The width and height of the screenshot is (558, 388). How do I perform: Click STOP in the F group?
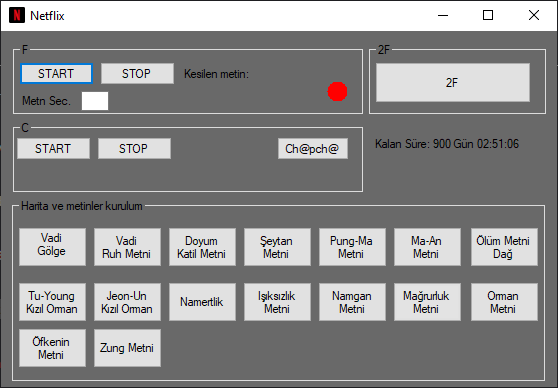pyautogui.click(x=137, y=74)
